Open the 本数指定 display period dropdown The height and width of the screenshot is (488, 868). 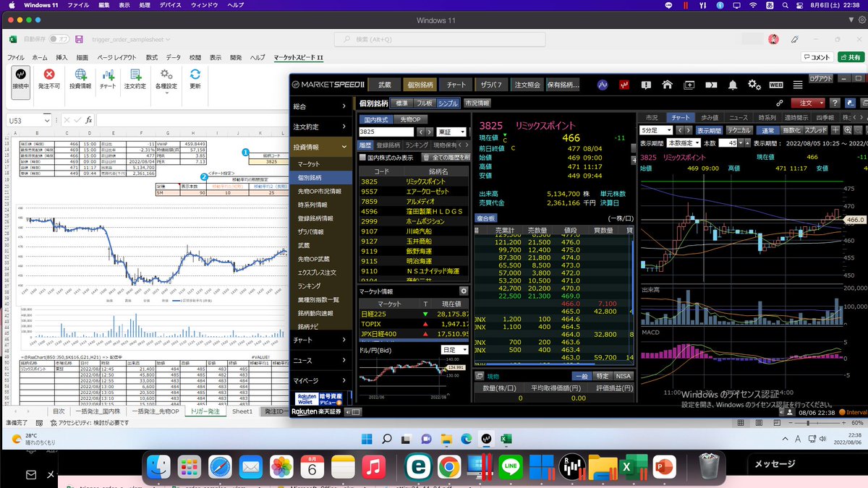[683, 143]
